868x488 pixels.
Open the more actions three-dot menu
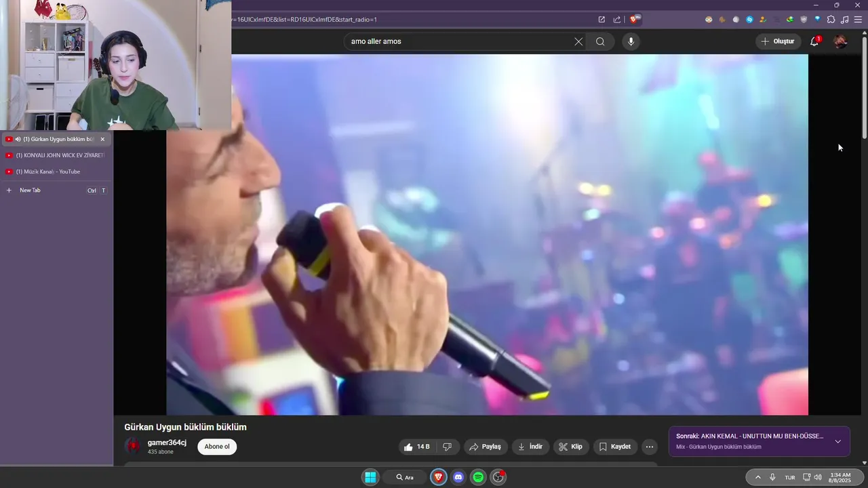(x=650, y=447)
